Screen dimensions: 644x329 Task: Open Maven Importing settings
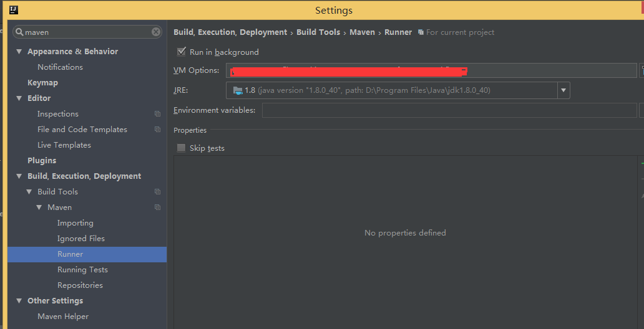[75, 222]
